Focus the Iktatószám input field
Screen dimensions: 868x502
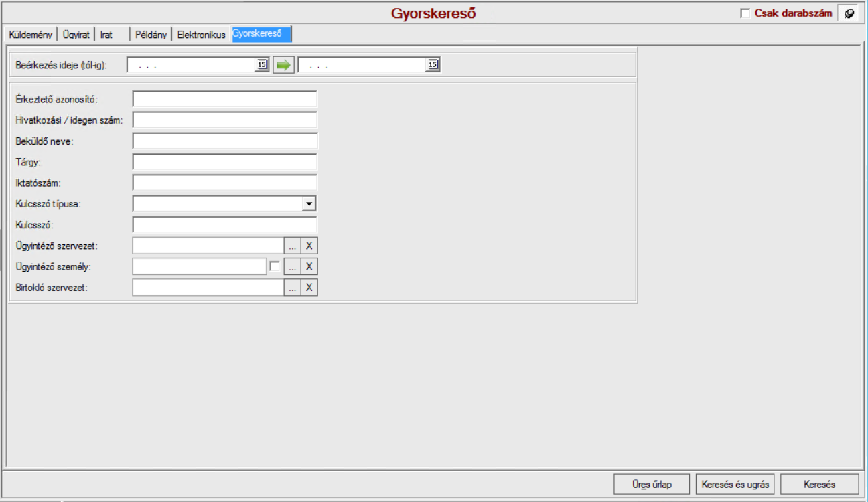click(224, 182)
